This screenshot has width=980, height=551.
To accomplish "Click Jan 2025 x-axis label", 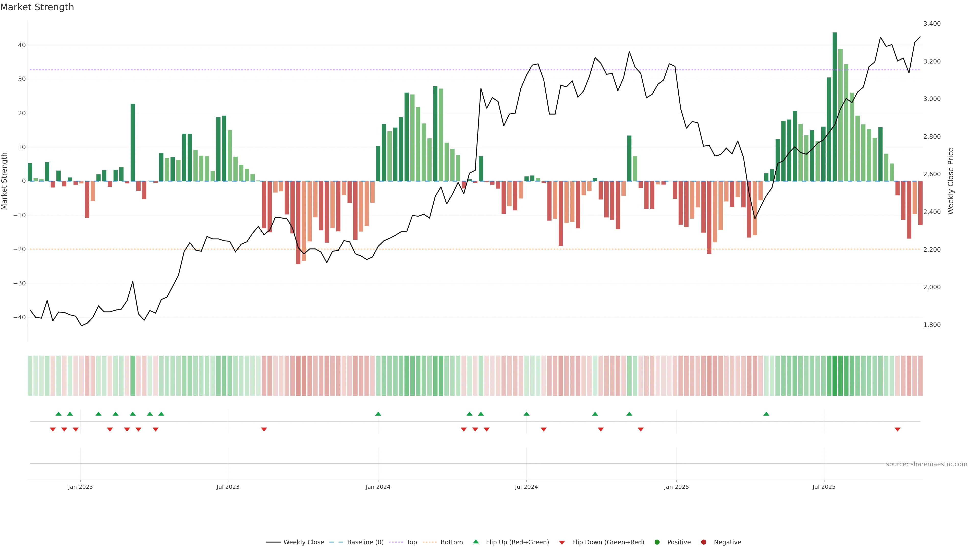I will (x=676, y=487).
